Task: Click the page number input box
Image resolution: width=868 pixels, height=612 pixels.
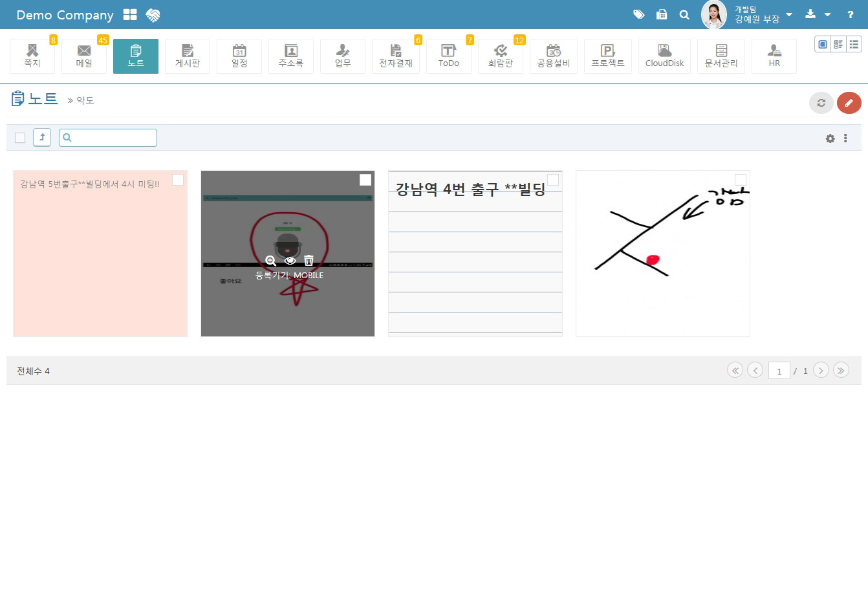Action: coord(779,371)
